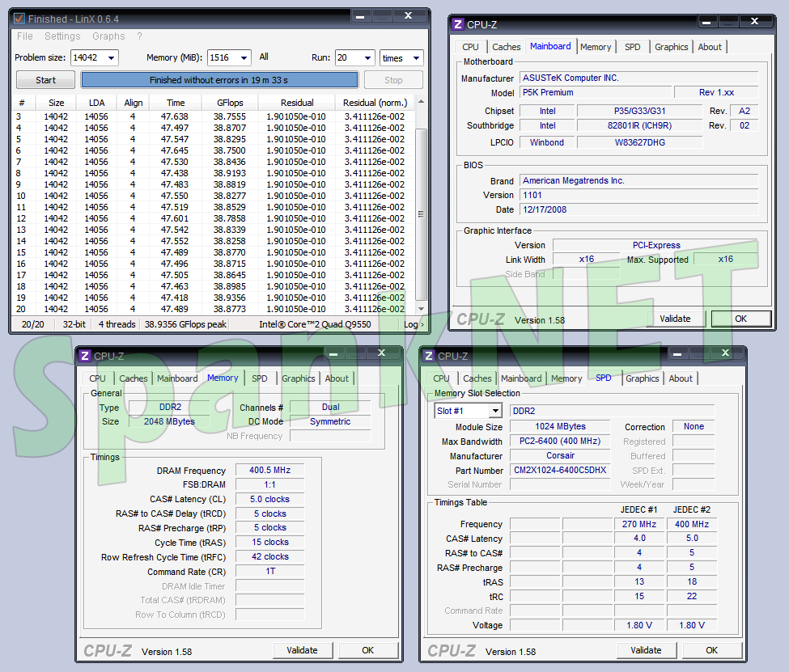Image resolution: width=789 pixels, height=672 pixels.
Task: Switch to Mainboard tab in Memory window
Action: pyautogui.click(x=177, y=378)
